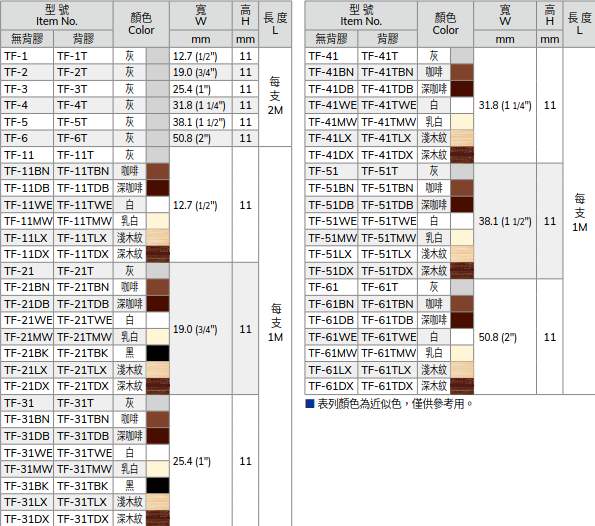Click item number TF-6T cell
Screen dimensions: 595x526
click(83, 138)
